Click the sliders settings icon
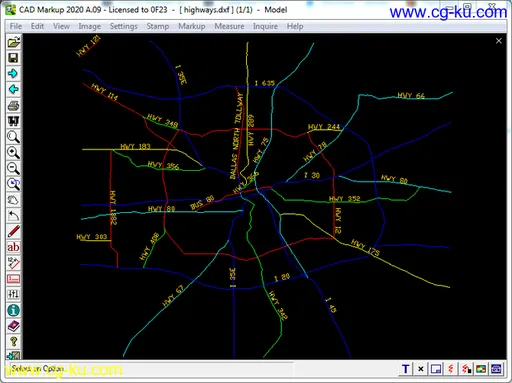This screenshot has height=383, width=512. tap(13, 294)
